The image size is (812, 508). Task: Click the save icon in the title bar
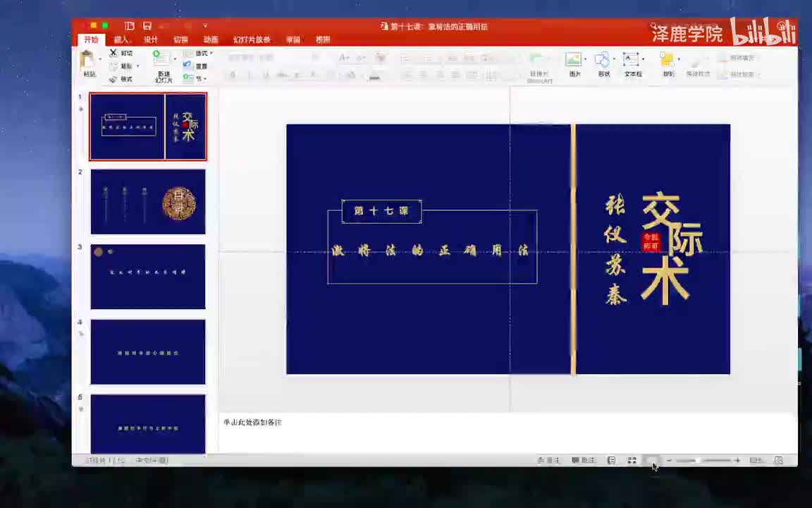[147, 25]
